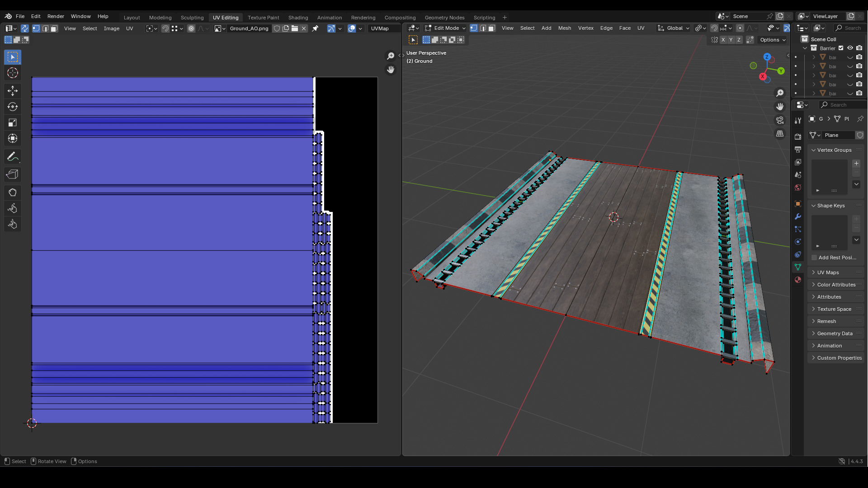Collapse the Barrier collection in outliner
This screenshot has width=868, height=488.
click(805, 48)
